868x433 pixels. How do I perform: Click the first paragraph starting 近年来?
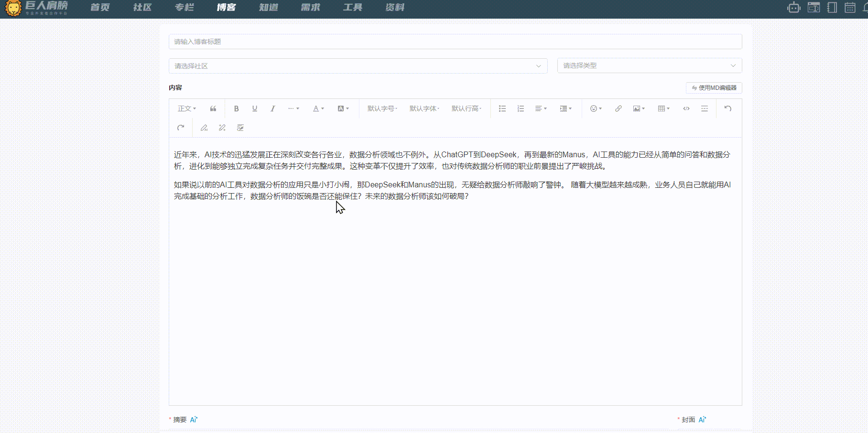point(452,161)
